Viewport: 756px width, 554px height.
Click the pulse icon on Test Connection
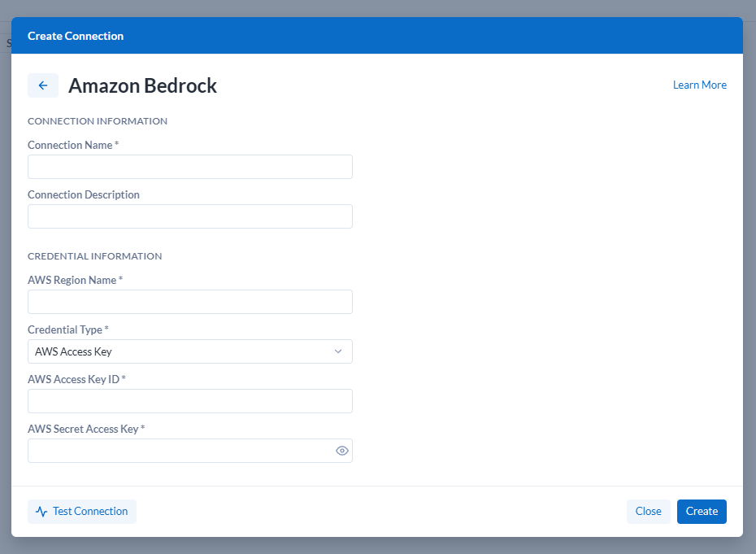point(41,512)
